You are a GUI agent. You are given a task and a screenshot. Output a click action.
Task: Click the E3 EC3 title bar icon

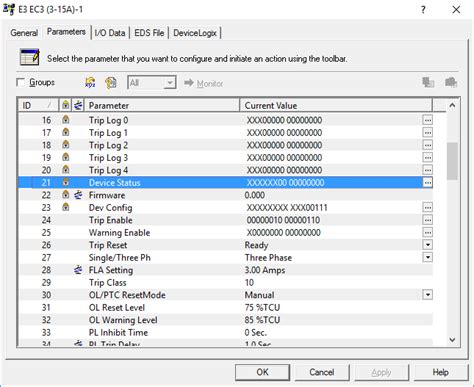point(9,9)
